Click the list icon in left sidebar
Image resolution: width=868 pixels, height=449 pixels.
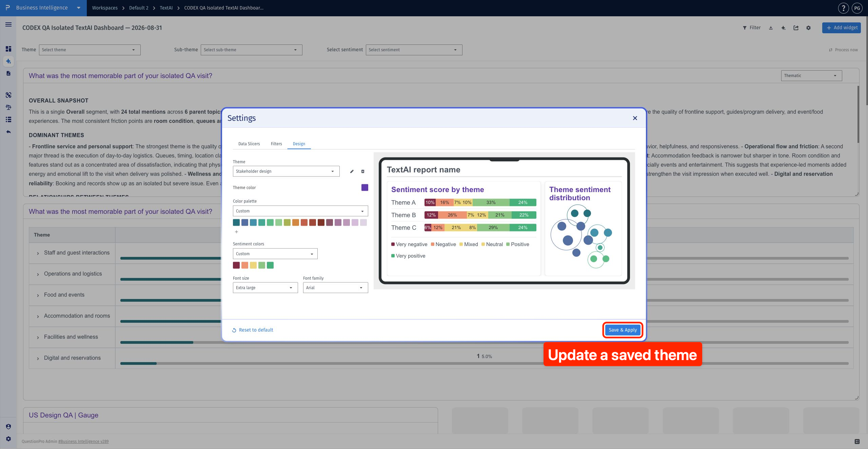tap(8, 119)
